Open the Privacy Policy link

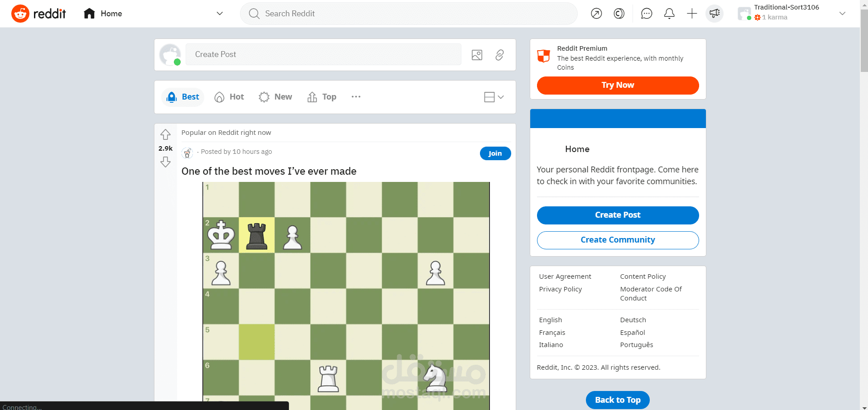pos(560,289)
